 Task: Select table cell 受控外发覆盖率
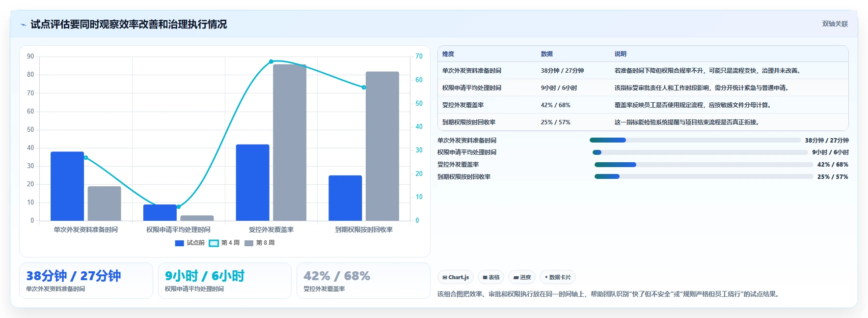pyautogui.click(x=463, y=105)
